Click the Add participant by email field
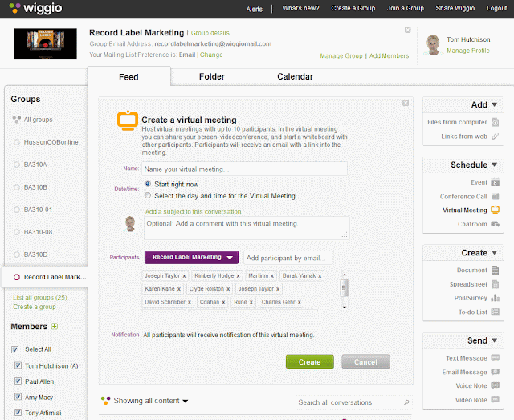 click(x=288, y=258)
